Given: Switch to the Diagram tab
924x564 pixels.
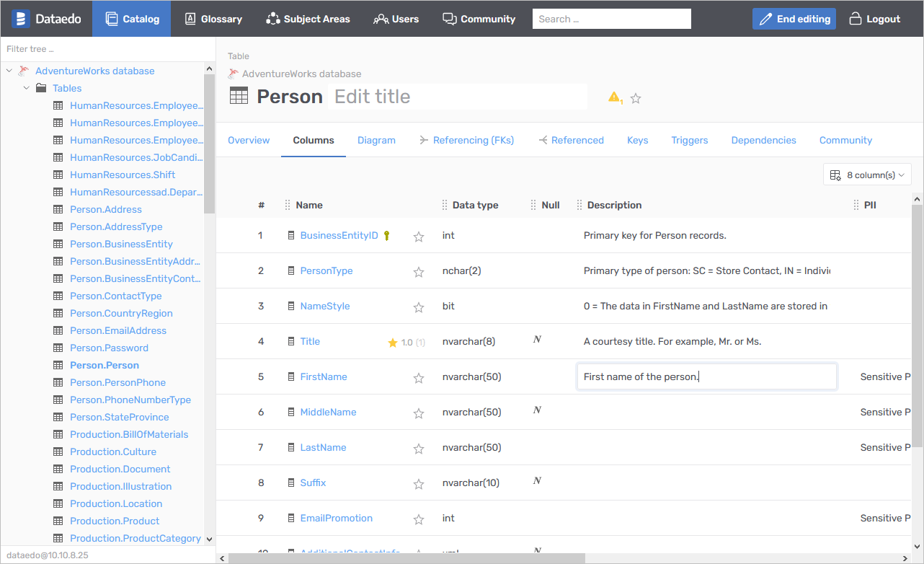Looking at the screenshot, I should [376, 141].
